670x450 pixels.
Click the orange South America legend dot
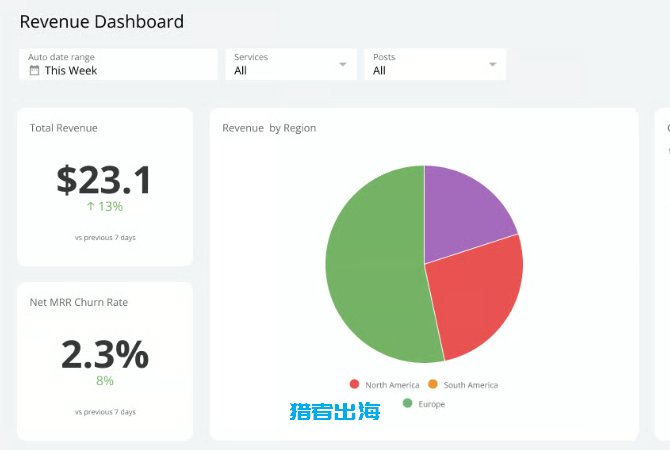(x=433, y=384)
